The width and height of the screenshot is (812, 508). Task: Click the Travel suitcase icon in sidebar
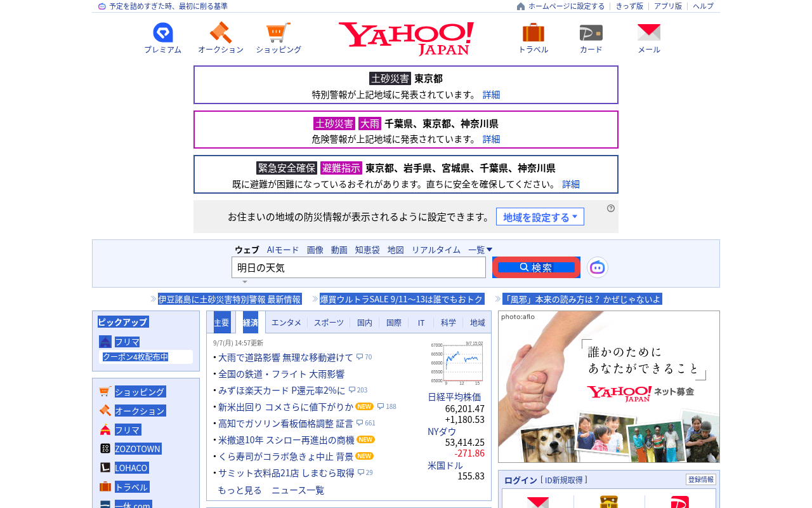[x=105, y=487]
